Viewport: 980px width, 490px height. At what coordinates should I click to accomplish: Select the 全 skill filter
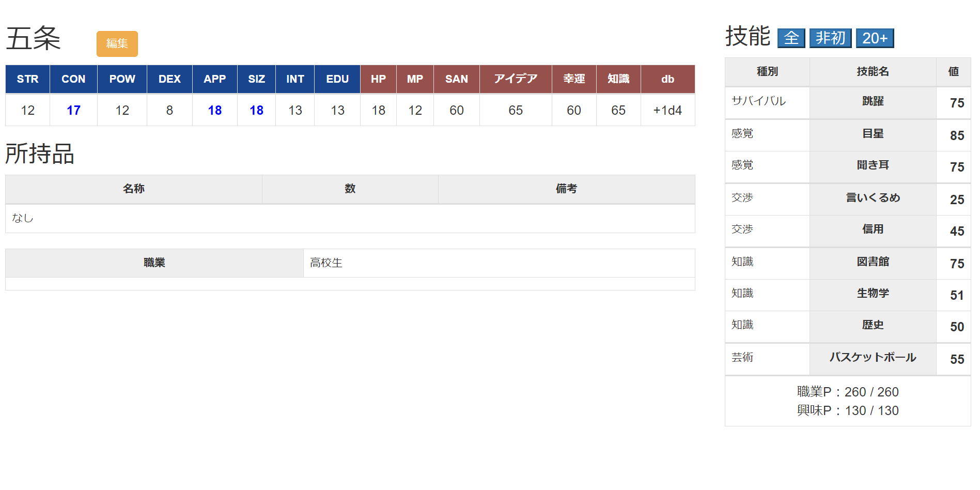pyautogui.click(x=791, y=38)
